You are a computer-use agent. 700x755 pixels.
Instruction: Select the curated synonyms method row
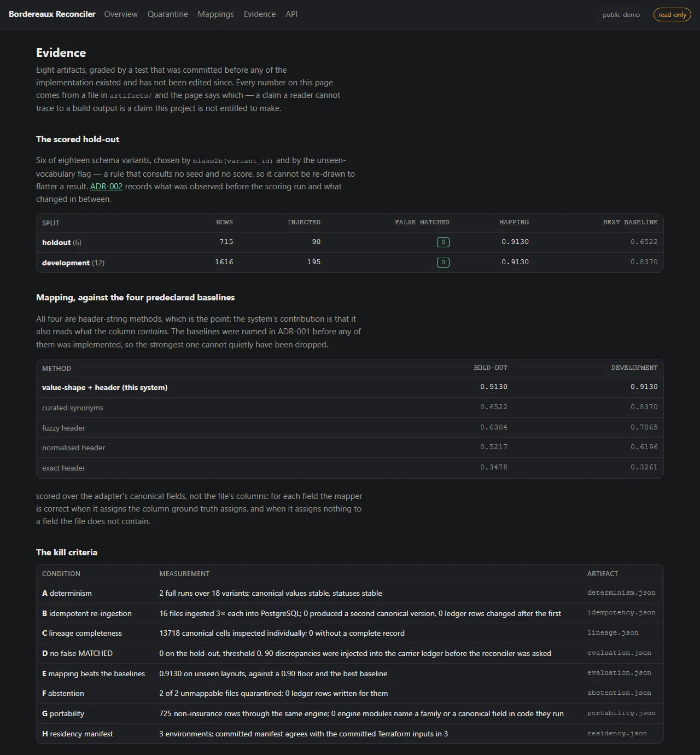[350, 408]
